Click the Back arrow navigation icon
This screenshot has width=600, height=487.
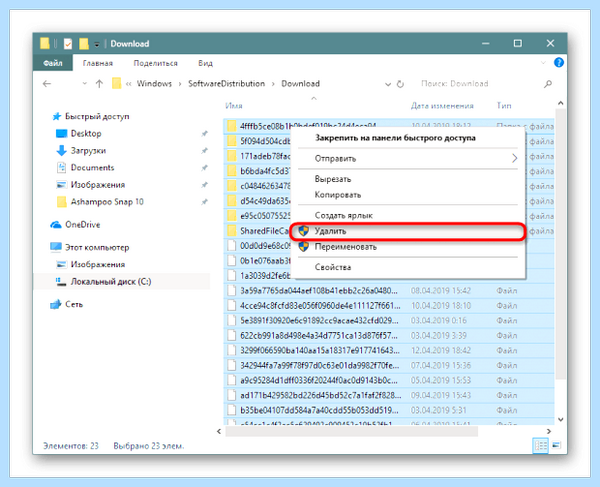(47, 84)
